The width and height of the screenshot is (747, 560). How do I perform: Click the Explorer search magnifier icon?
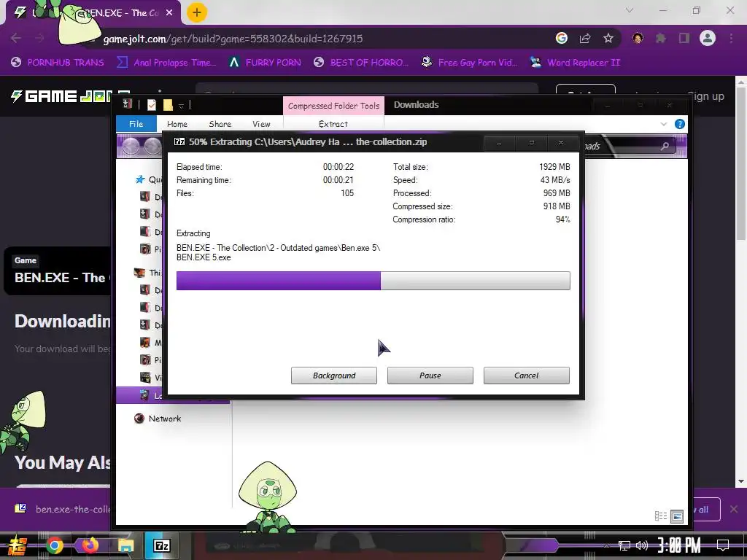pyautogui.click(x=665, y=146)
